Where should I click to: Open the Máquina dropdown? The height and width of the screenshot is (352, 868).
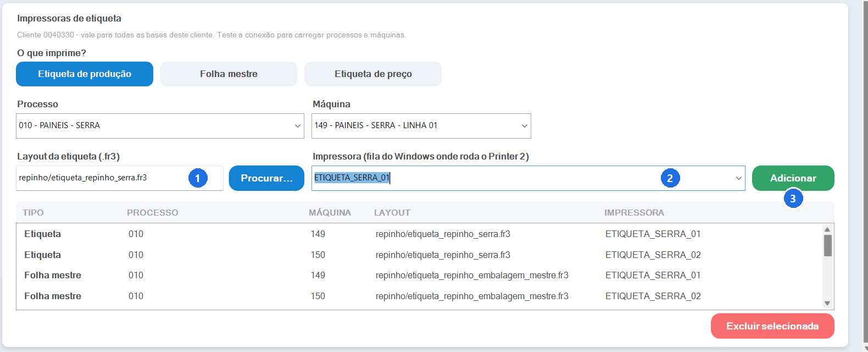click(x=421, y=126)
